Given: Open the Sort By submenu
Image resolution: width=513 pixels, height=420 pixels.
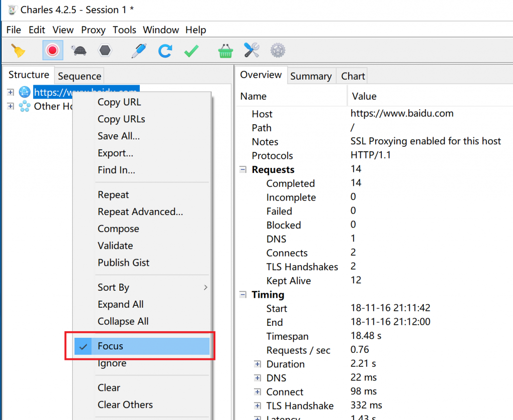Looking at the screenshot, I should (142, 287).
